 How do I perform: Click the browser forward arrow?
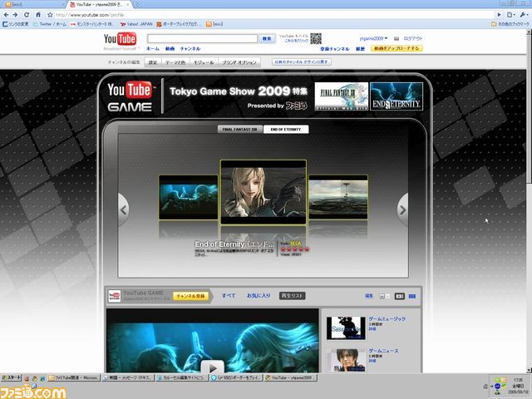[16, 15]
